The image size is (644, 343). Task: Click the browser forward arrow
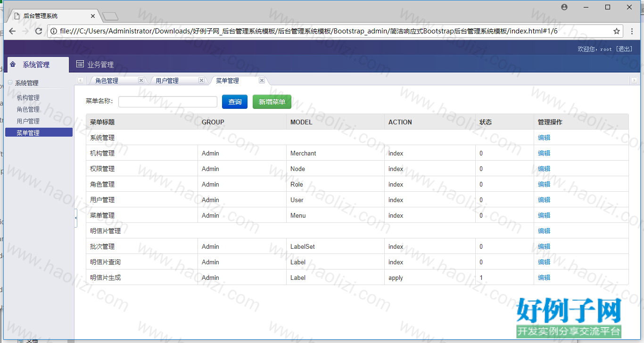coord(25,31)
